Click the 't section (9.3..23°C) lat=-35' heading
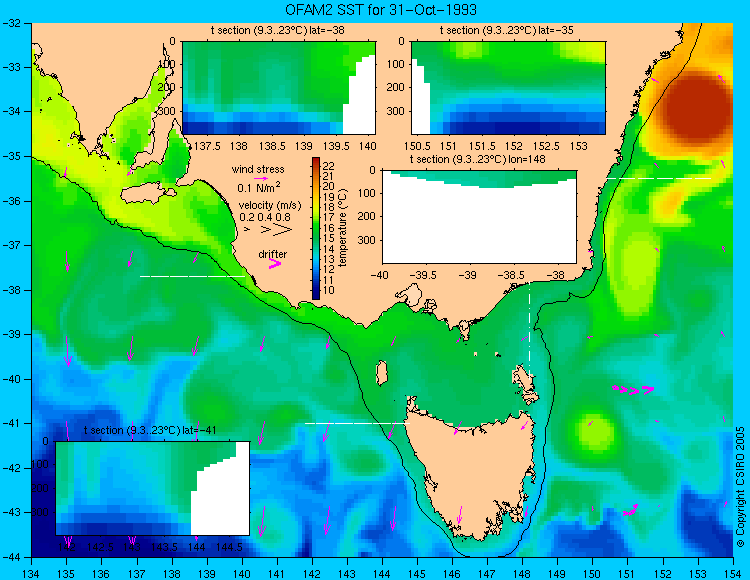The height and width of the screenshot is (580, 750). click(x=507, y=31)
